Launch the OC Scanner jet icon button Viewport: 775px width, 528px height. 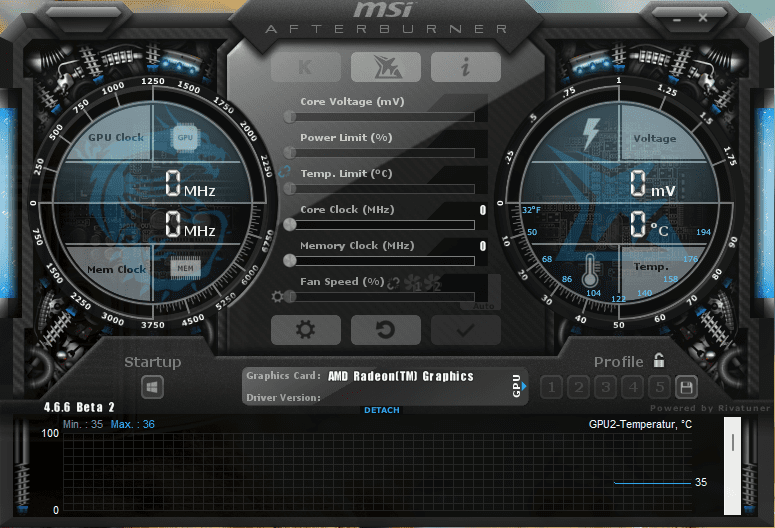point(386,67)
